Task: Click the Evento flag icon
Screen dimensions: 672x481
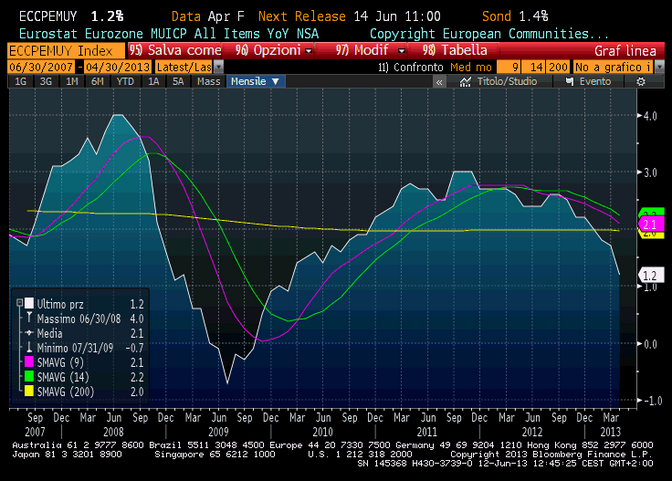Action: pyautogui.click(x=573, y=81)
